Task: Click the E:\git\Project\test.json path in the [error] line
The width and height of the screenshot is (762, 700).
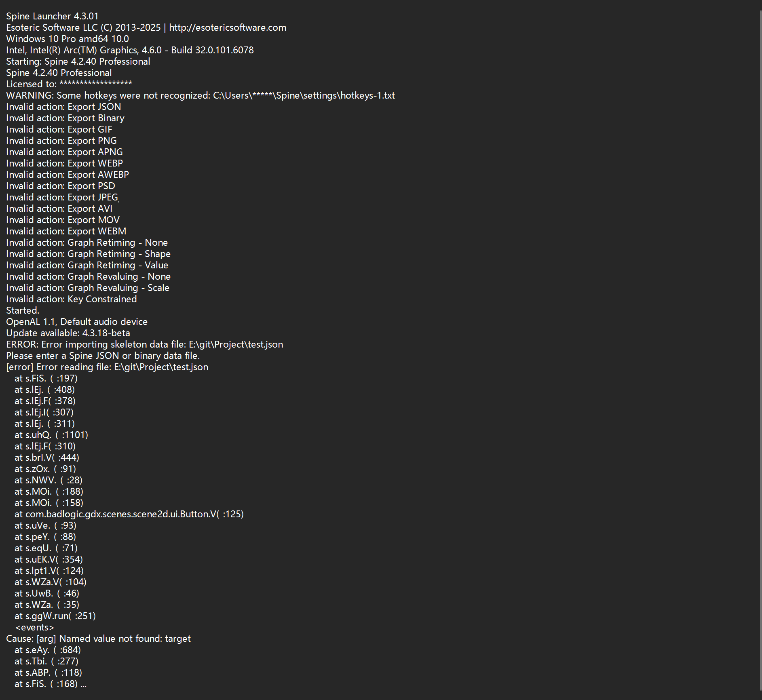Action: tap(161, 367)
